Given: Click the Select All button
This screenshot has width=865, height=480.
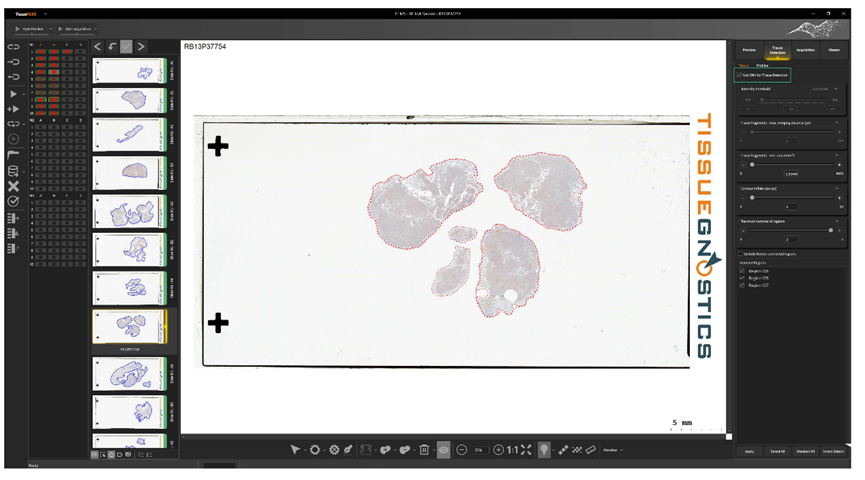Looking at the screenshot, I should coord(777,452).
